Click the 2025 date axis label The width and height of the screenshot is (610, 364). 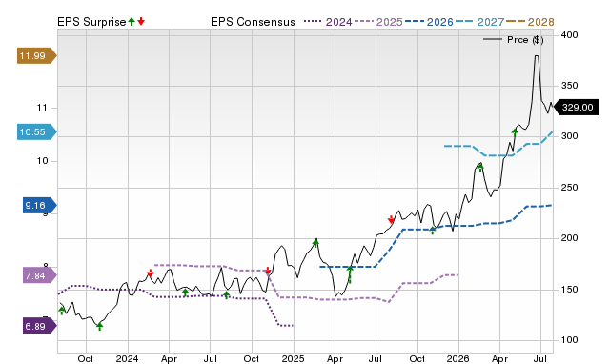click(293, 358)
